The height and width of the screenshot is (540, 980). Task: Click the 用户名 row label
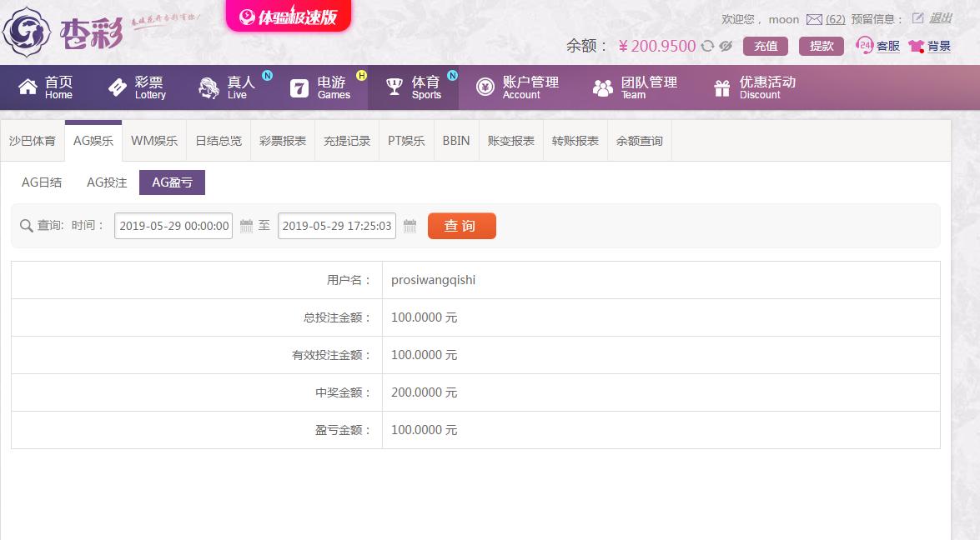(349, 280)
